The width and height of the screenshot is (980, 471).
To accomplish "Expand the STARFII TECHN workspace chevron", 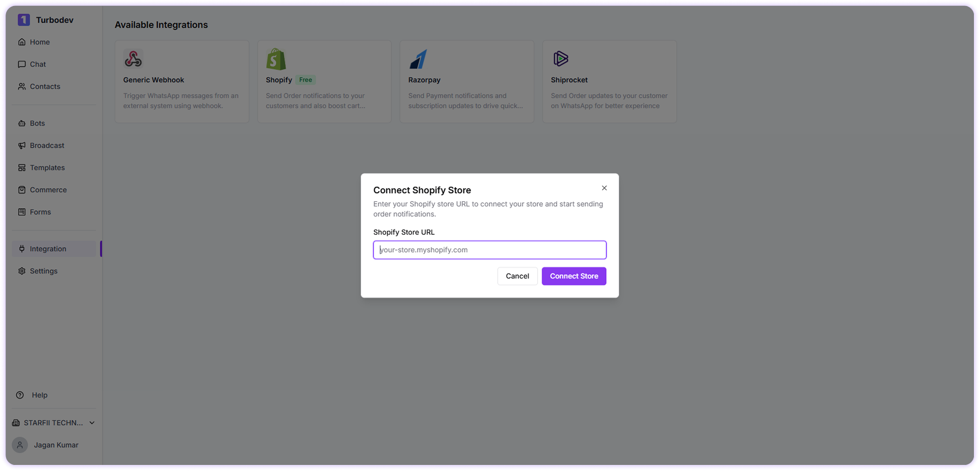I will click(91, 423).
